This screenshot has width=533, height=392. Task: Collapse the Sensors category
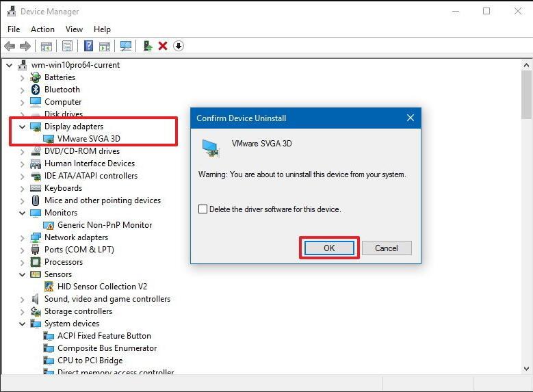click(22, 275)
